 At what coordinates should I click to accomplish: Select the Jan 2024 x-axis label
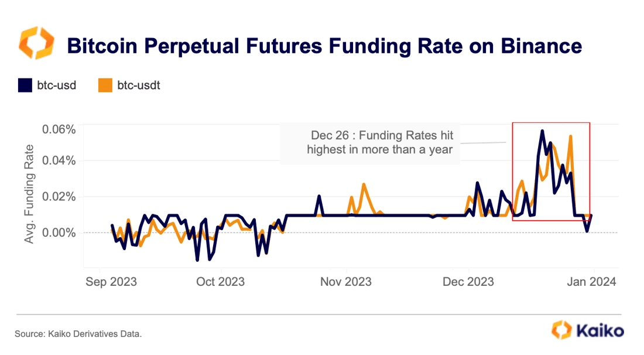591,282
